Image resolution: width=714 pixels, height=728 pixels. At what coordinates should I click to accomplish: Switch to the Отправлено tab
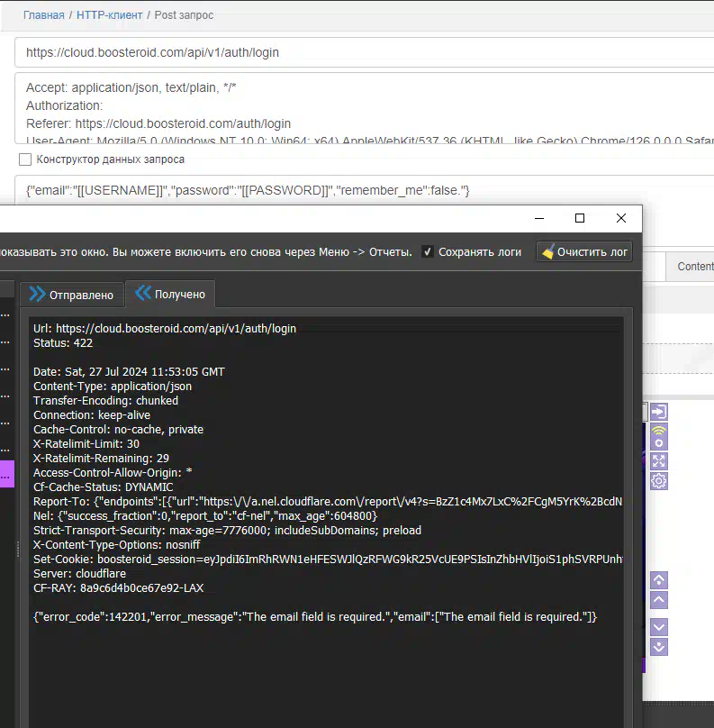[72, 295]
